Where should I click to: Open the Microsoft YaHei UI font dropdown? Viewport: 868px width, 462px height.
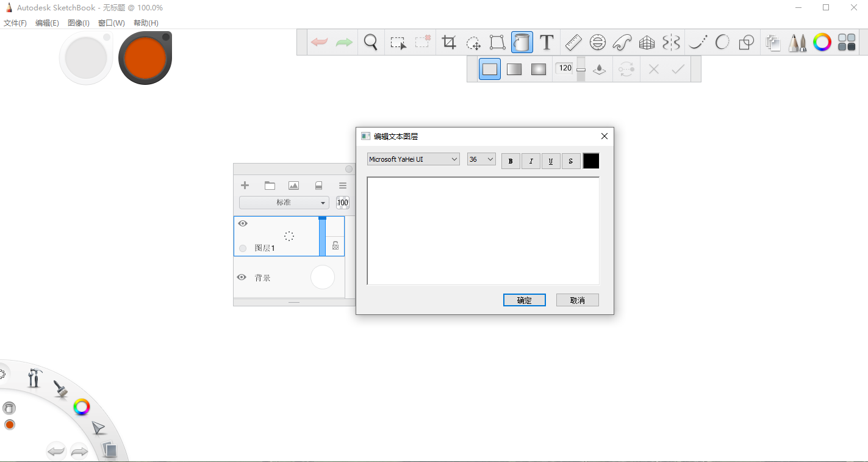coord(413,159)
